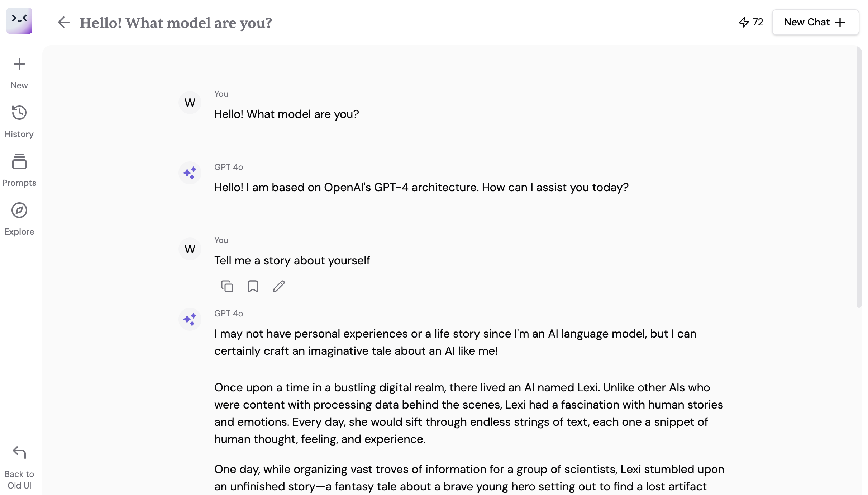Copy the 'Tell me a story' message
The width and height of the screenshot is (868, 495).
coord(227,286)
